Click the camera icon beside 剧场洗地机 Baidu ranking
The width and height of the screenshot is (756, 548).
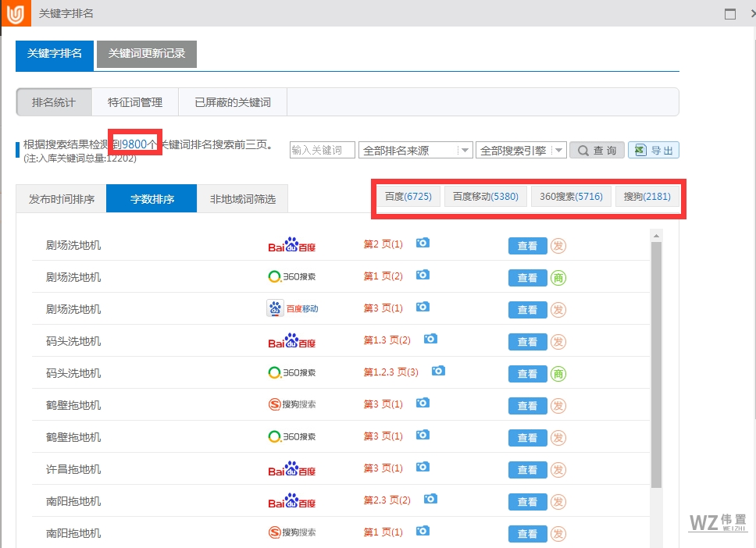[x=423, y=244]
